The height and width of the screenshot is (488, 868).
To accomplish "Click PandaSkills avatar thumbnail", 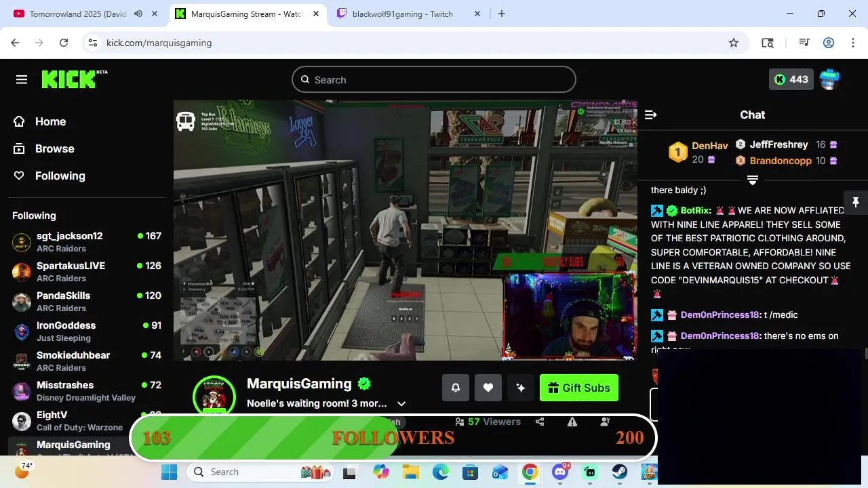I will 22,302.
